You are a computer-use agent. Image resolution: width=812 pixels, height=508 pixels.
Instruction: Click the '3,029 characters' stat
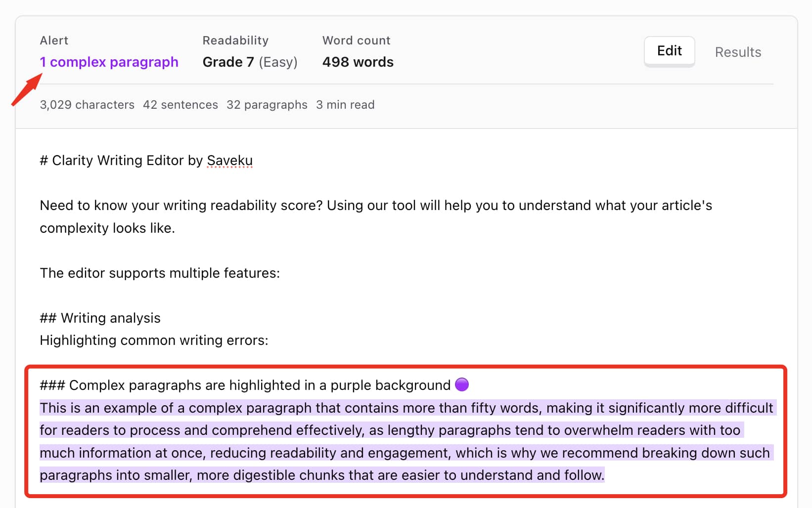click(x=87, y=105)
